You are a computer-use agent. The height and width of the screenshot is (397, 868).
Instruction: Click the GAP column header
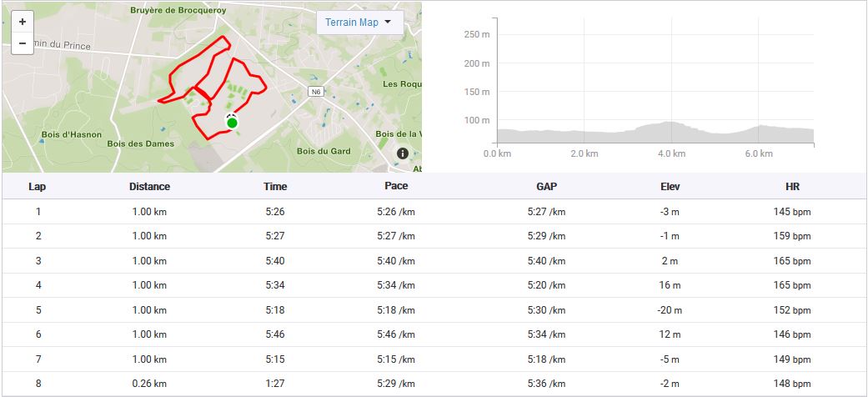pos(546,187)
